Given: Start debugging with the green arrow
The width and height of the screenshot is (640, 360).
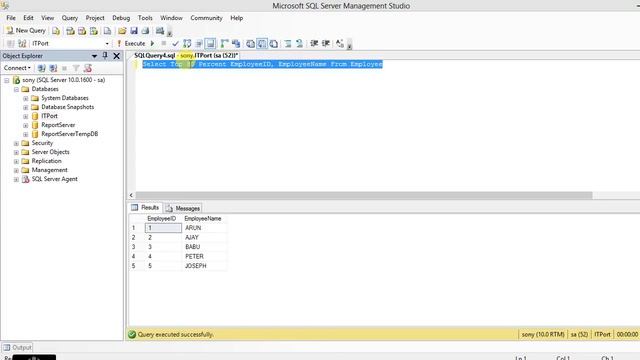Looking at the screenshot, I should [x=153, y=43].
